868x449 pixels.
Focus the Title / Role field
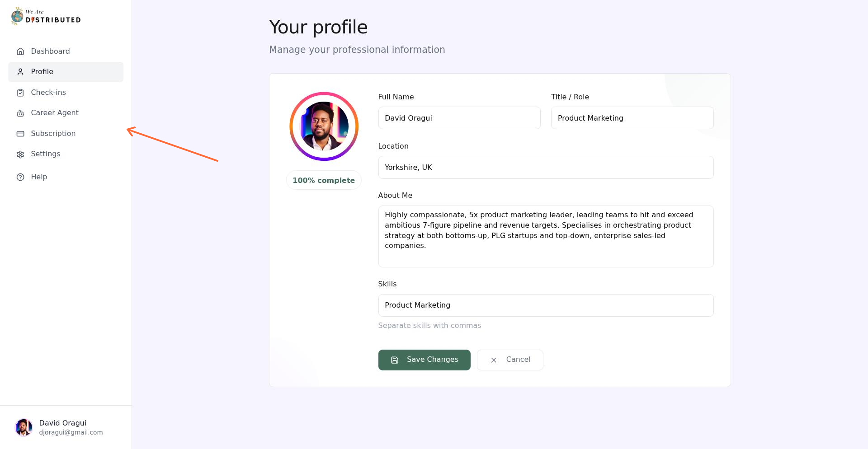tap(632, 118)
